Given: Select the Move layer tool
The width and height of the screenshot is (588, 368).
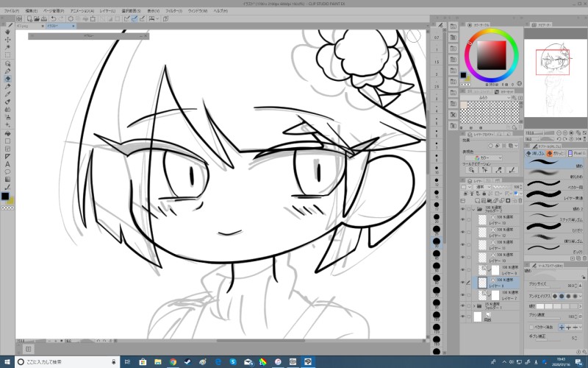Looking at the screenshot, I should point(7,40).
